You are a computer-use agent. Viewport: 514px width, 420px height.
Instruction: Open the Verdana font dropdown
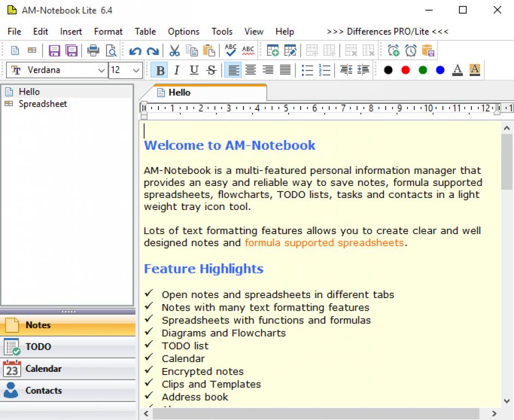(x=102, y=70)
